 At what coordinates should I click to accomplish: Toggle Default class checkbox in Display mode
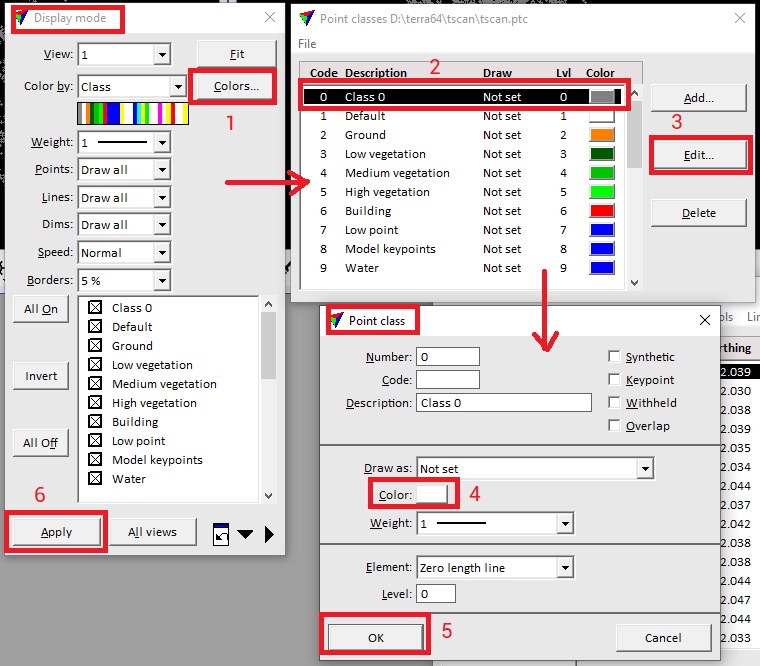coord(95,326)
